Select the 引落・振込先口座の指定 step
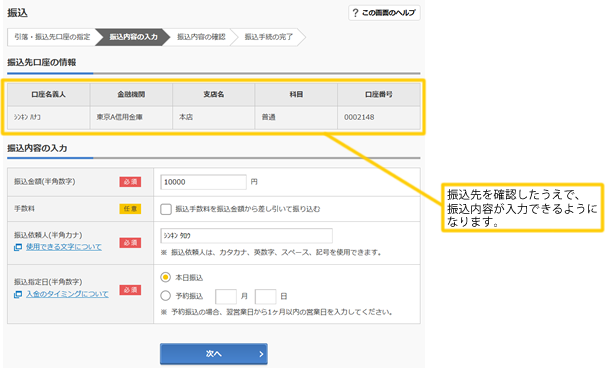 [52, 37]
